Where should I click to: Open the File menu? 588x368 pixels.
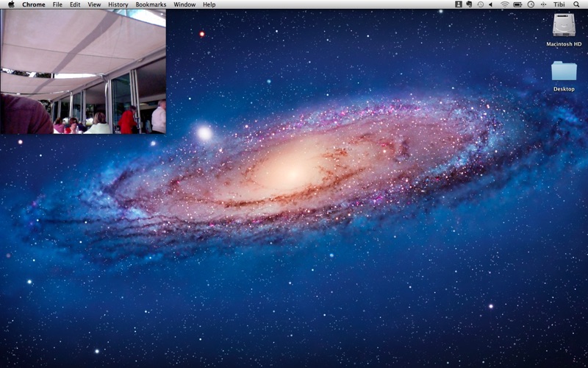pos(57,4)
